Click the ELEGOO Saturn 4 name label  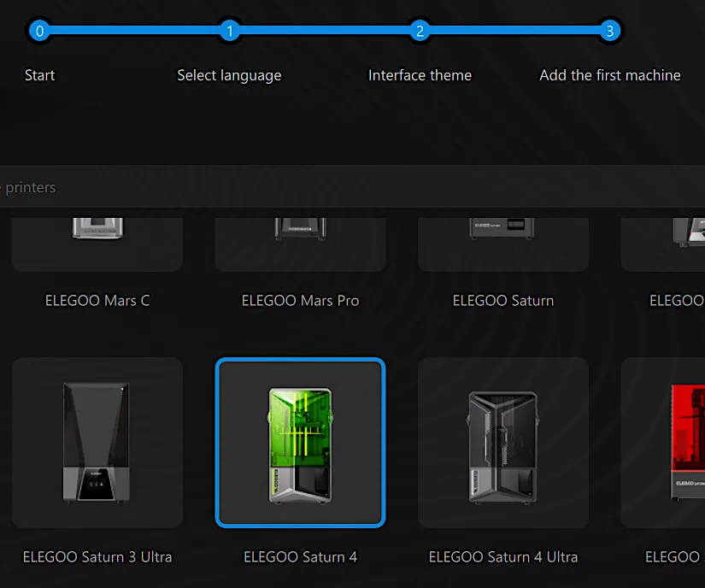click(300, 557)
